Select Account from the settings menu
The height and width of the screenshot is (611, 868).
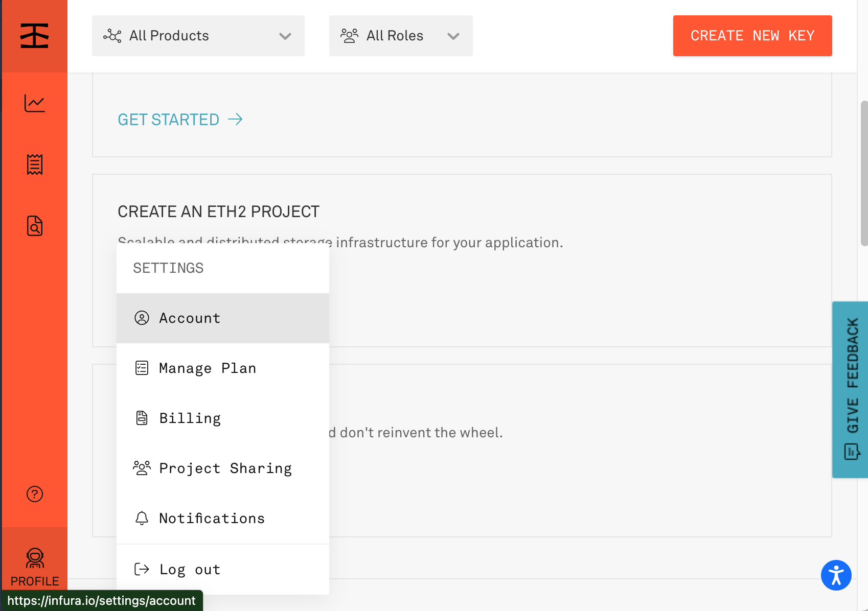point(223,318)
